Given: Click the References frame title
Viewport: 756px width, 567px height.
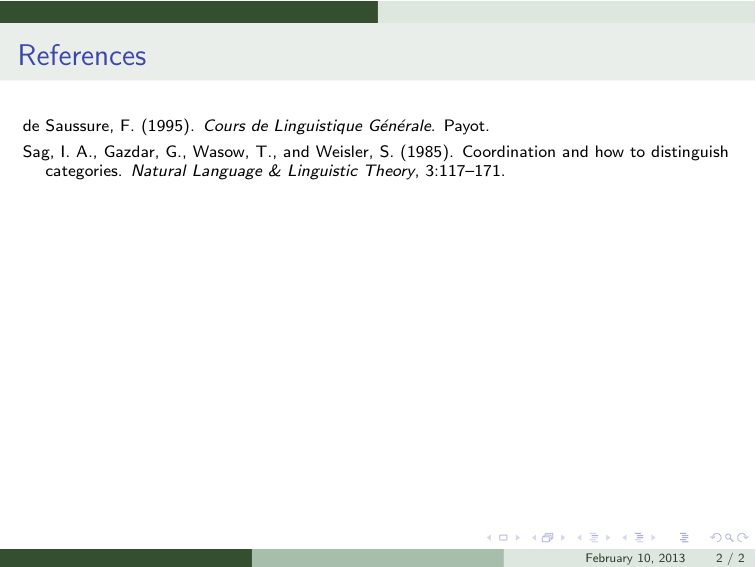Looking at the screenshot, I should click(82, 55).
